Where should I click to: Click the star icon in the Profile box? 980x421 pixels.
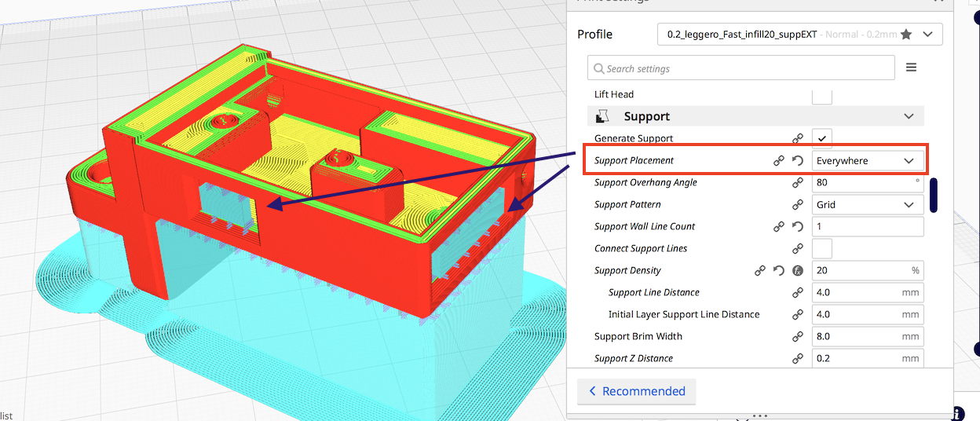pos(906,35)
